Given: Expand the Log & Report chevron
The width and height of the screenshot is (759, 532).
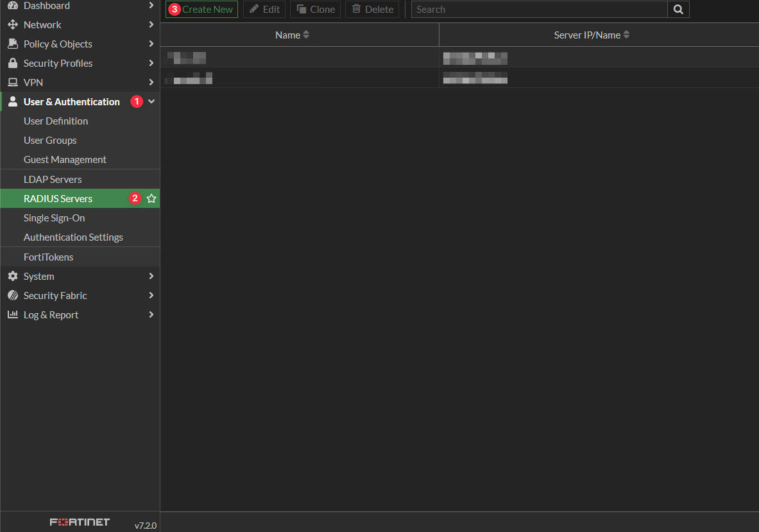Looking at the screenshot, I should (x=151, y=315).
